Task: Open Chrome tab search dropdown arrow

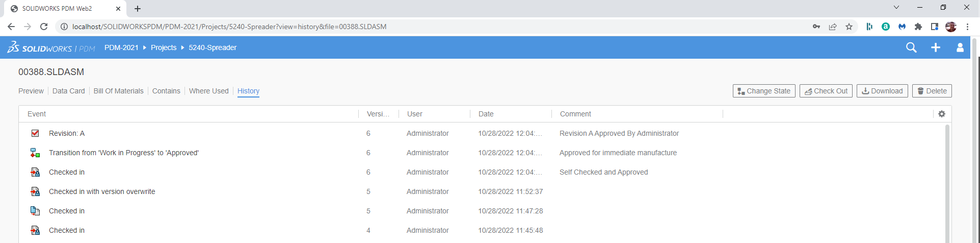Action: (896, 8)
